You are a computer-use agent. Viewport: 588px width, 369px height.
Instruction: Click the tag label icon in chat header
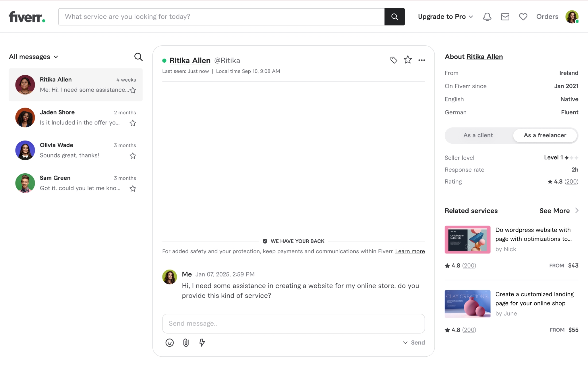pos(394,60)
